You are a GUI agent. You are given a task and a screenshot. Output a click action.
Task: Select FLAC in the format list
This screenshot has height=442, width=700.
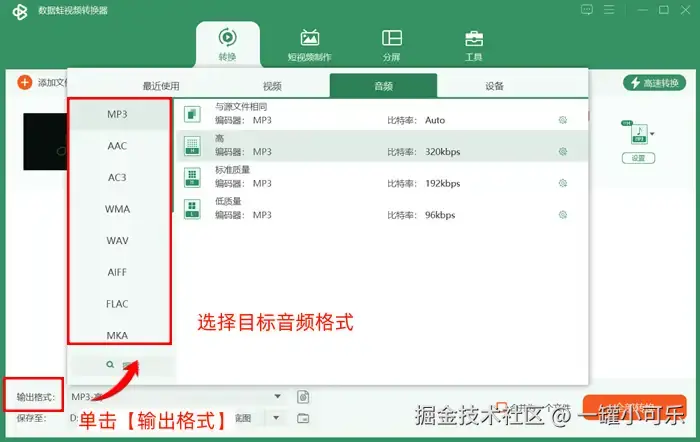(117, 304)
